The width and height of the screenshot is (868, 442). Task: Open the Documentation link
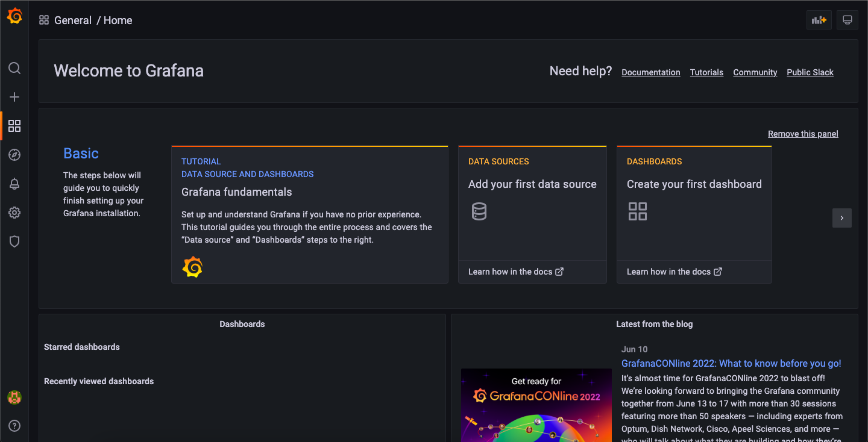[651, 72]
